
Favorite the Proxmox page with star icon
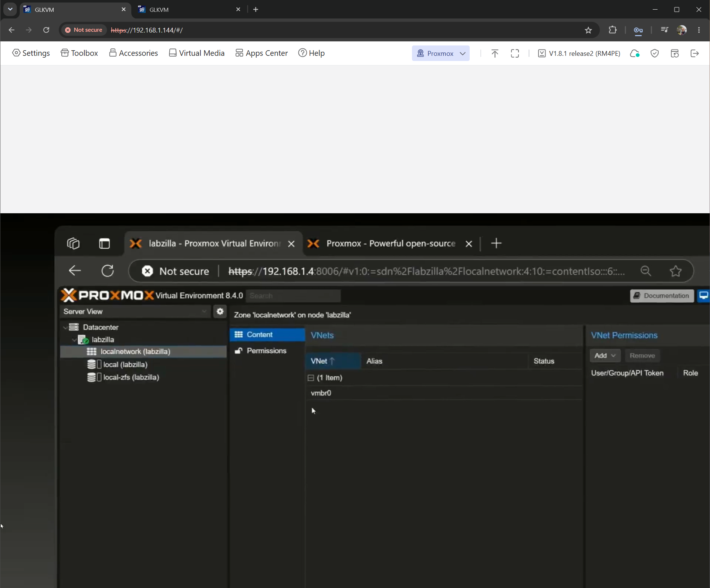(676, 271)
